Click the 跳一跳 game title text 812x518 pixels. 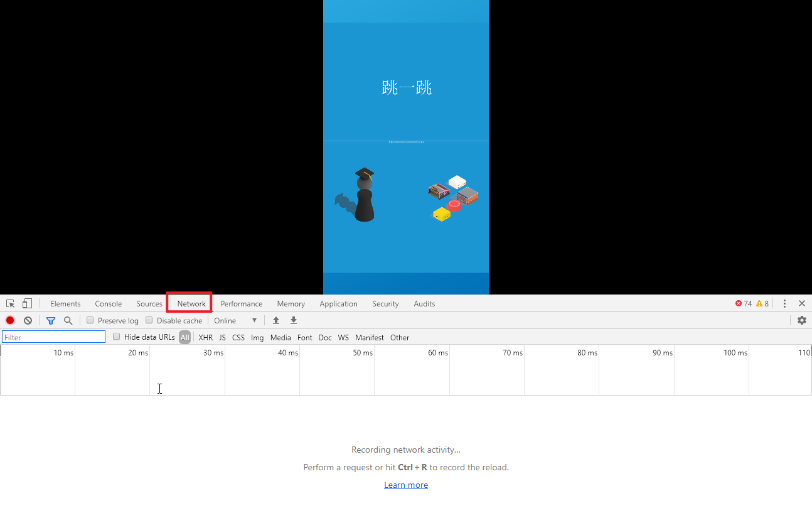point(407,88)
